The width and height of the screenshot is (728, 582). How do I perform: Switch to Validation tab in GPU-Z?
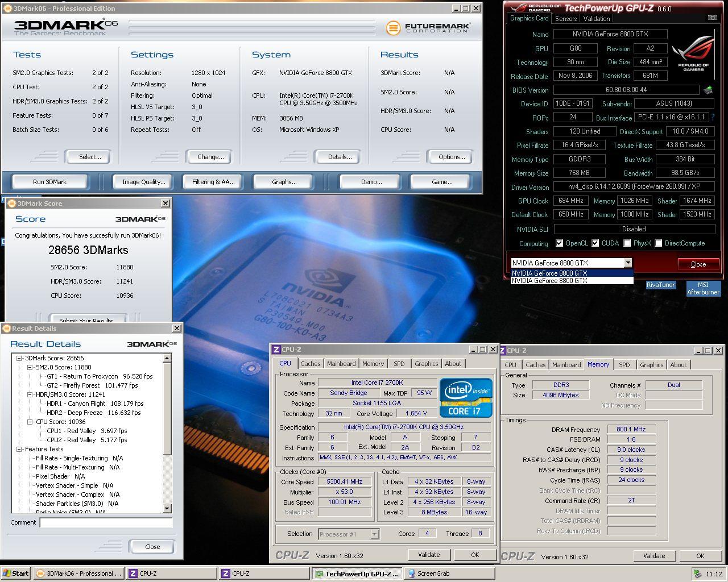point(597,18)
